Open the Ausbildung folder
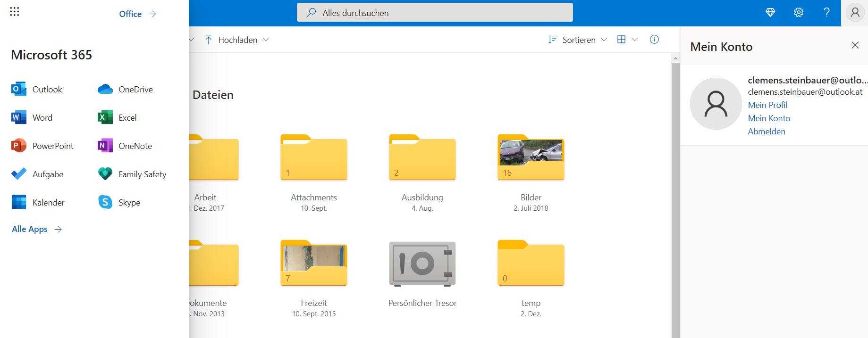Screen dimensions: 868x338 click(x=422, y=157)
